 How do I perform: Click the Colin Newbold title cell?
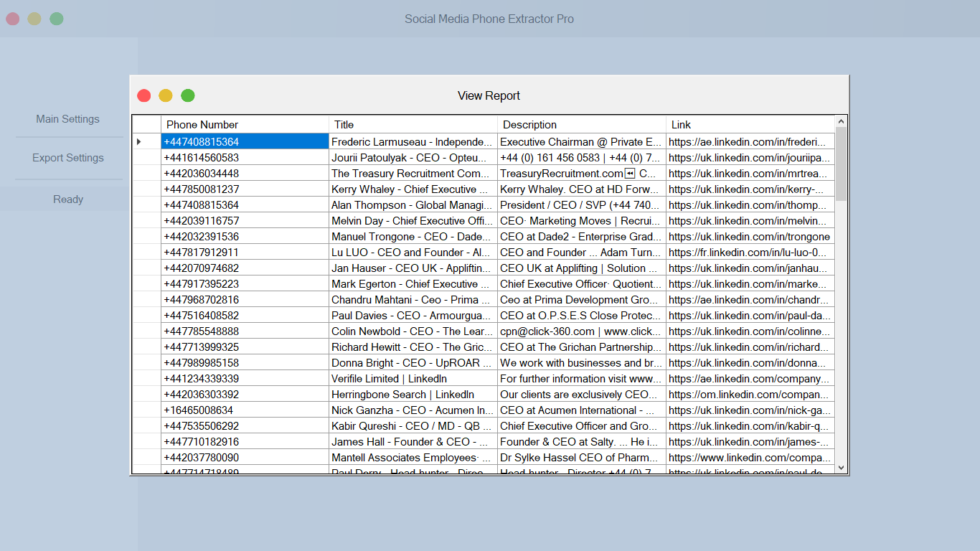413,331
